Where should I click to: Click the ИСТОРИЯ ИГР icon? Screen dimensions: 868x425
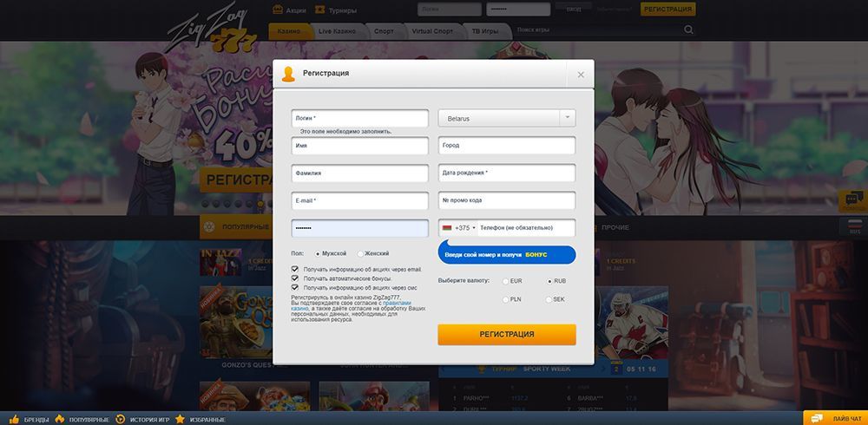click(x=120, y=419)
